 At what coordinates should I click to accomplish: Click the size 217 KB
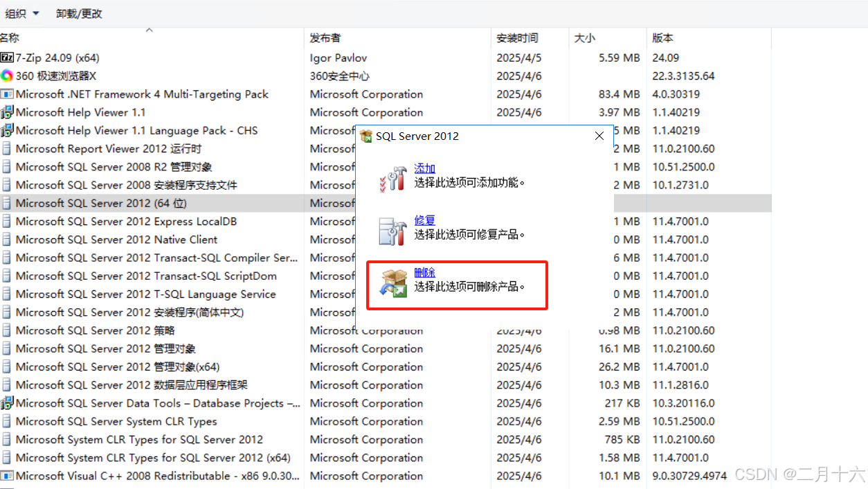pos(622,403)
